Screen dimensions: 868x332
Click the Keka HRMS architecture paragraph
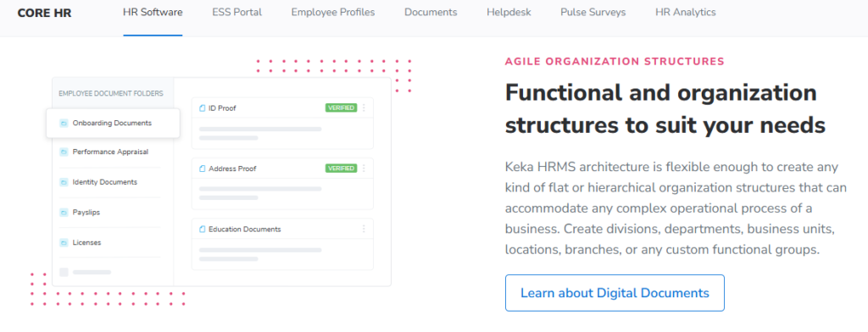[676, 208]
